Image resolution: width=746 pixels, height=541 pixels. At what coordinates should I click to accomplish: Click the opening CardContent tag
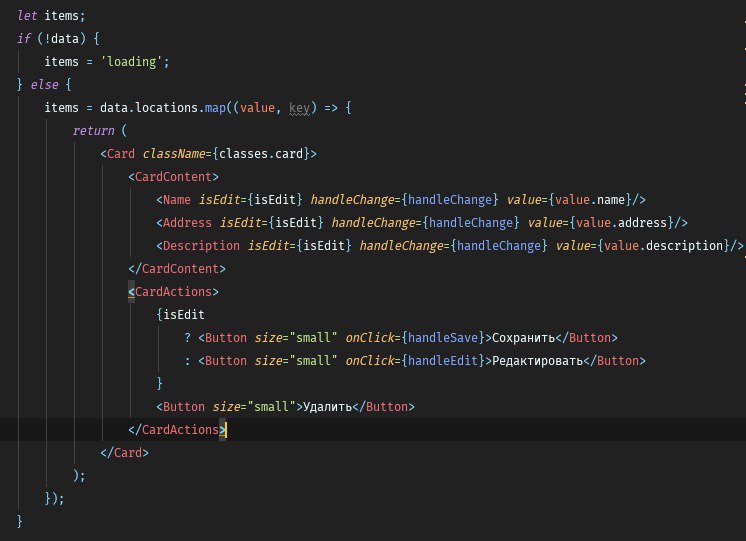pos(173,177)
